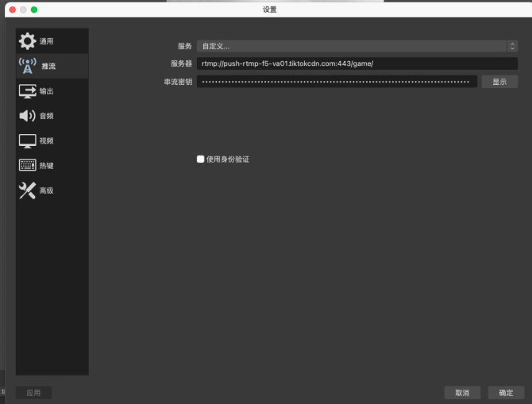The height and width of the screenshot is (404, 532).
Task: Select 高级 (Advanced) tools icon
Action: point(28,190)
